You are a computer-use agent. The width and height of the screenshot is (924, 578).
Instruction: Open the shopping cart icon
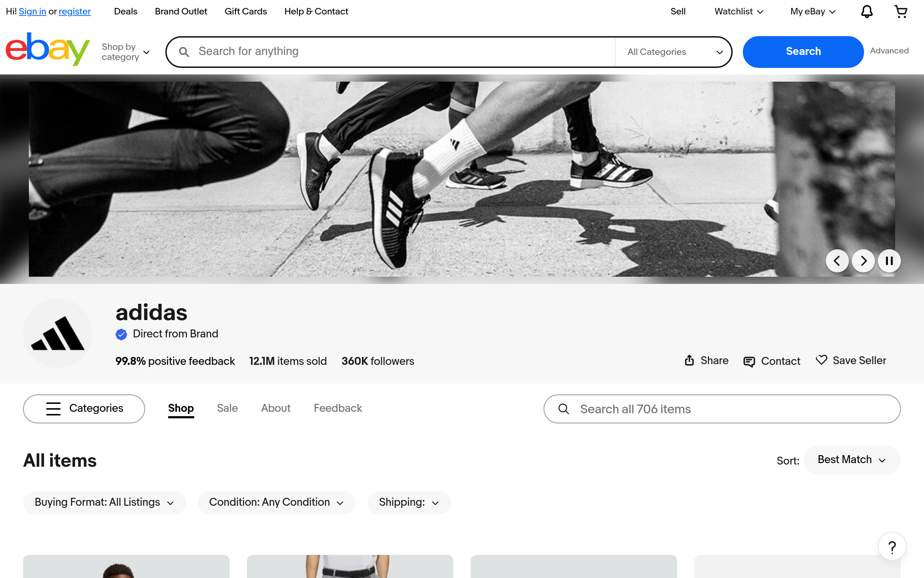901,12
